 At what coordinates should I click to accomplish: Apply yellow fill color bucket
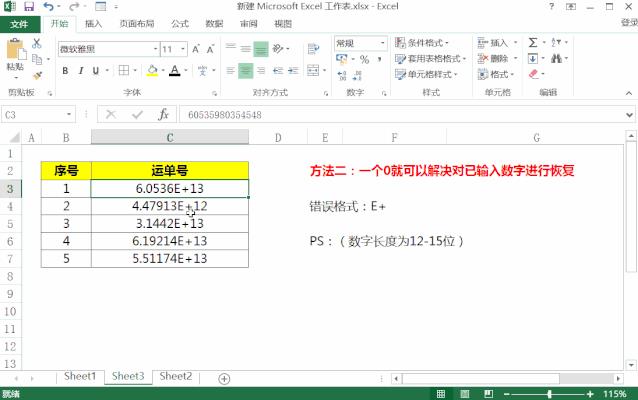point(152,71)
